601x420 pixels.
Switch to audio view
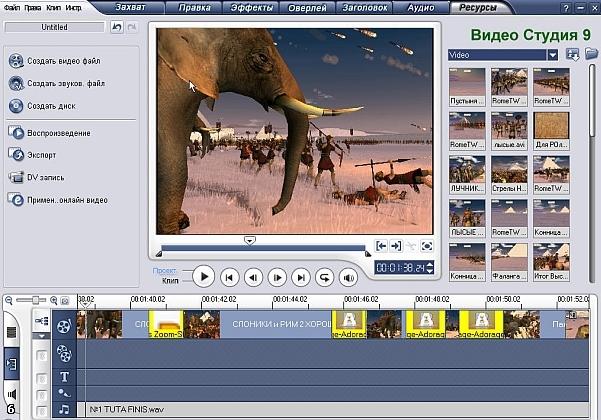(x=11, y=394)
